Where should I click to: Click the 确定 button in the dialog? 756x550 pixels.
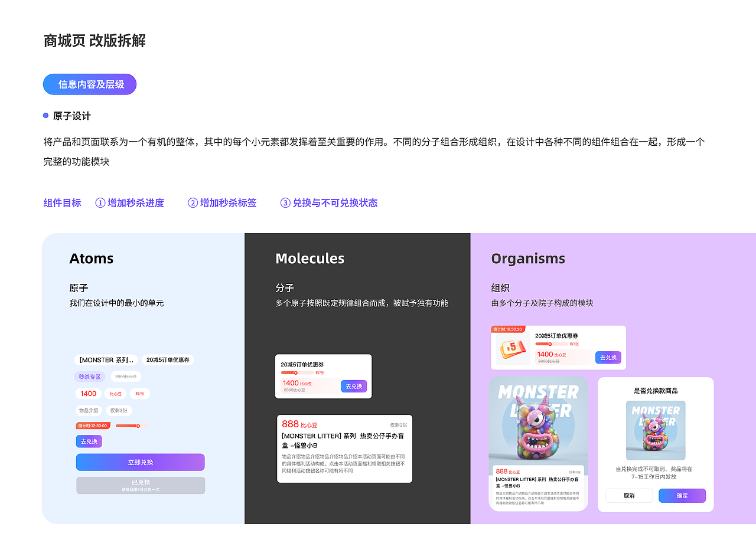click(682, 496)
